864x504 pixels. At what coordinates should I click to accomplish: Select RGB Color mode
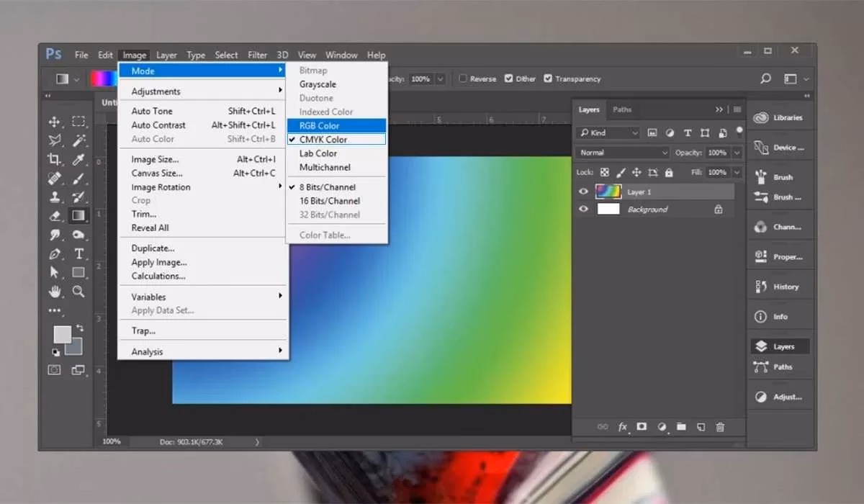[x=319, y=125]
